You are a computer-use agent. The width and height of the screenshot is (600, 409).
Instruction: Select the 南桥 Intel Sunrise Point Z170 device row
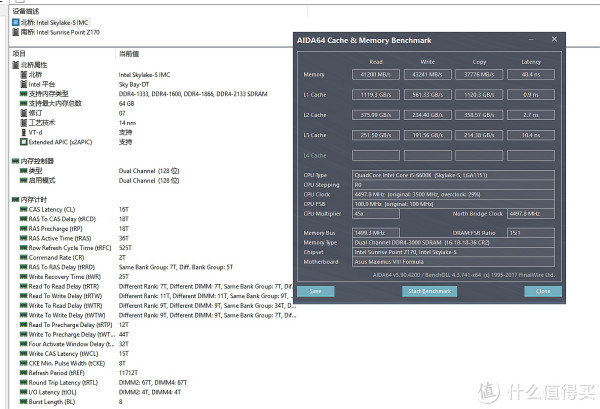pos(56,32)
